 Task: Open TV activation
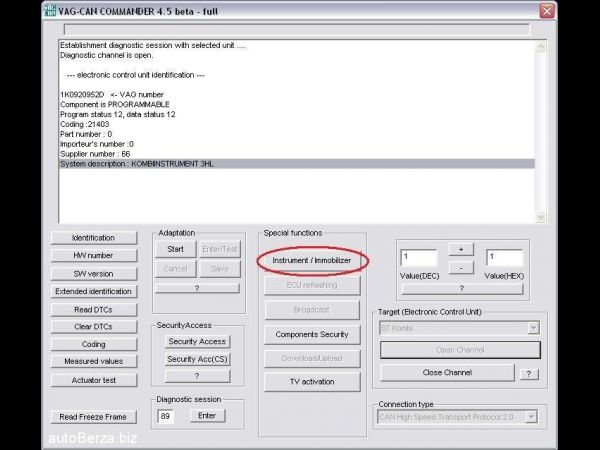pyautogui.click(x=312, y=382)
